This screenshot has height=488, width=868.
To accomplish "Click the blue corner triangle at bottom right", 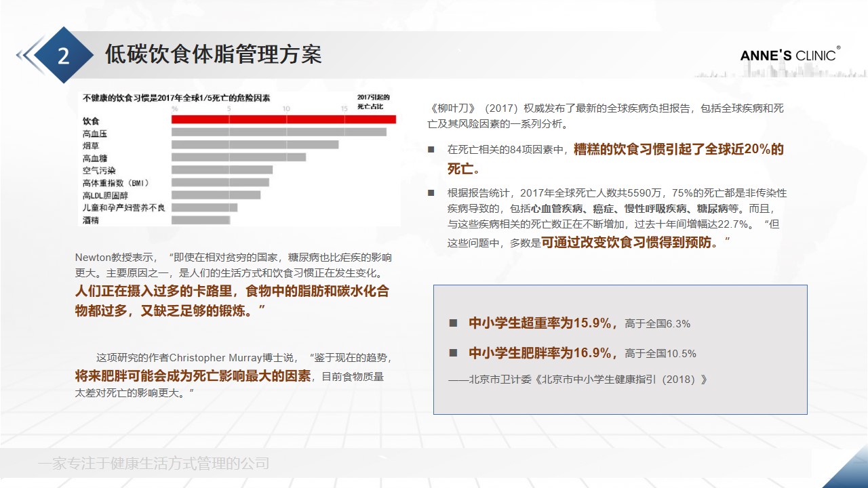I will click(848, 472).
